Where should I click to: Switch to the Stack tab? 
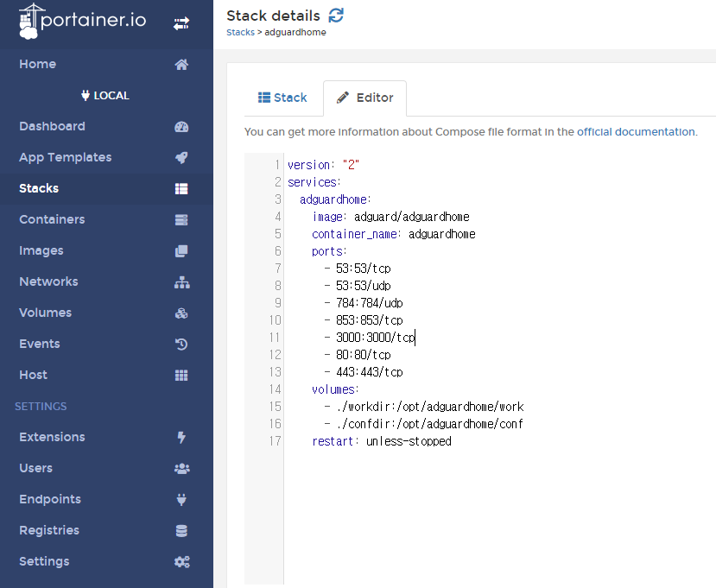tap(283, 98)
